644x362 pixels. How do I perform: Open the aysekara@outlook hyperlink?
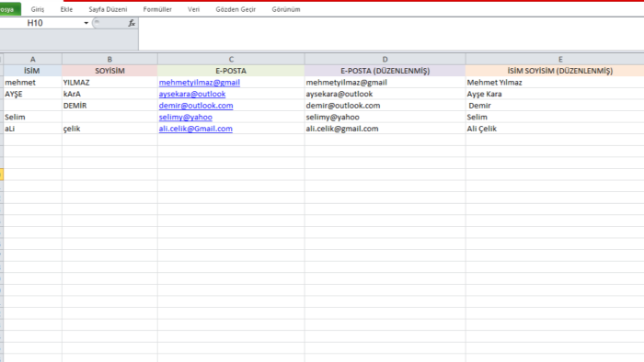coord(192,94)
